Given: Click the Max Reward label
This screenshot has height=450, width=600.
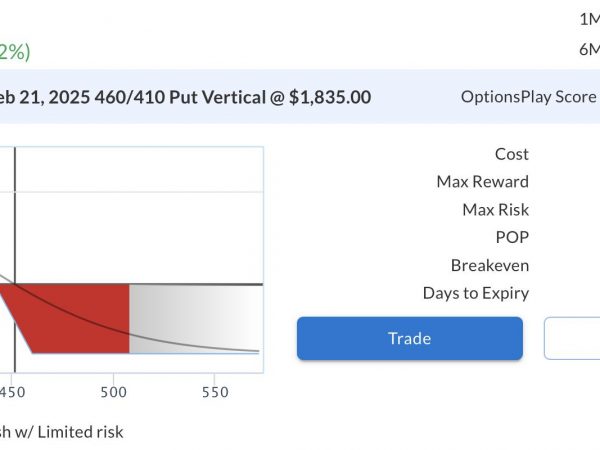Looking at the screenshot, I should [x=483, y=182].
